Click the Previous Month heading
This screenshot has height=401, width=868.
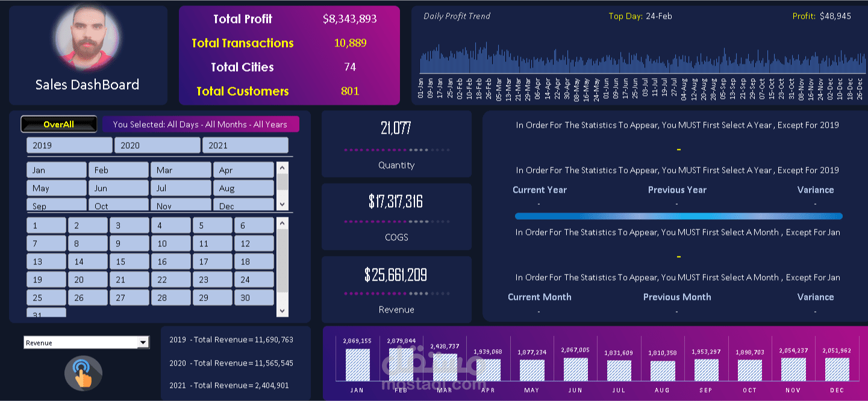pos(677,297)
